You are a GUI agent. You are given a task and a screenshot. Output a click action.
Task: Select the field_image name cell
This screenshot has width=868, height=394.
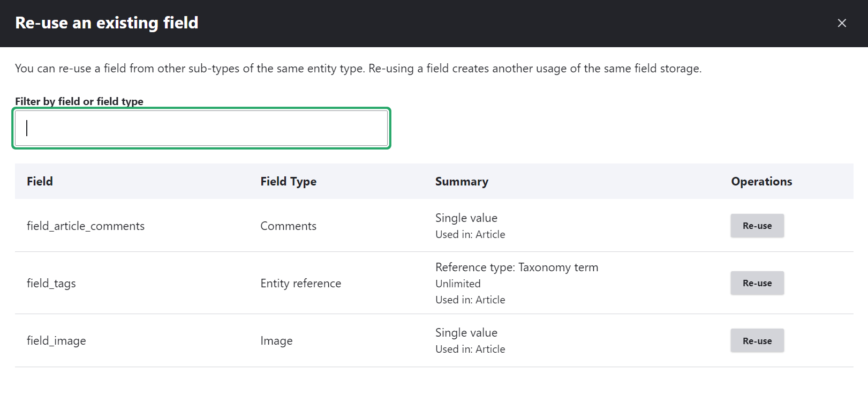click(x=56, y=341)
